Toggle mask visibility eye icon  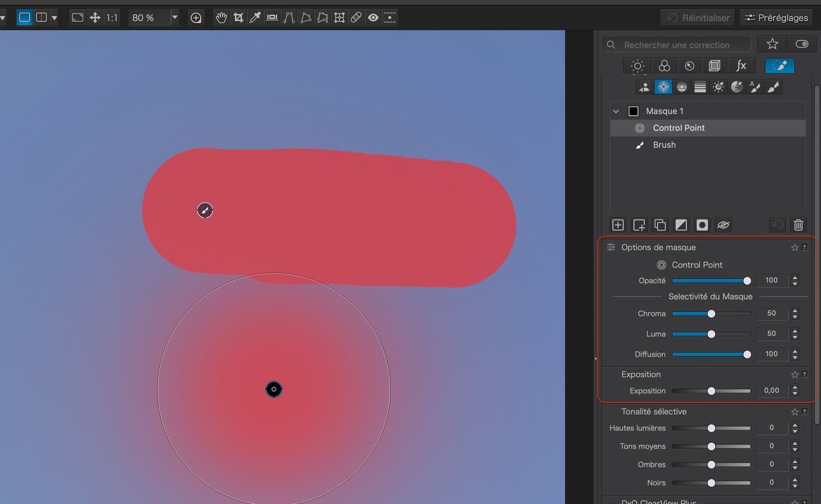click(x=723, y=225)
